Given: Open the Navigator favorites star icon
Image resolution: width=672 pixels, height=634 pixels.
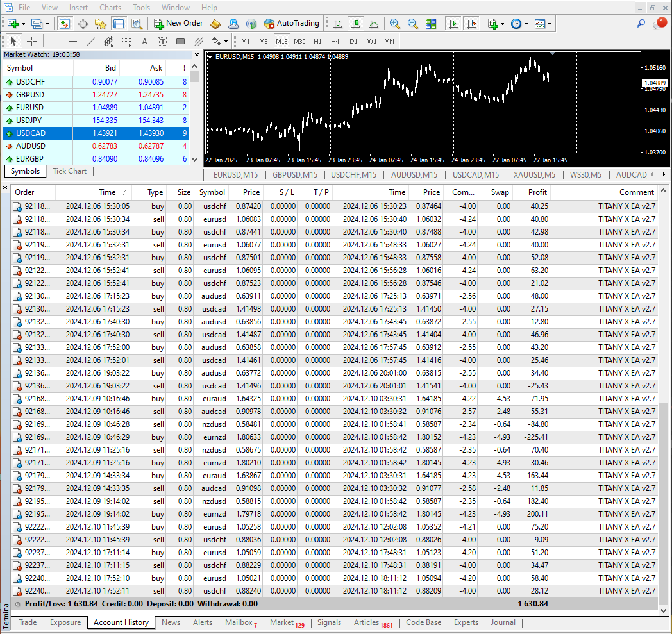Looking at the screenshot, I should (x=101, y=24).
